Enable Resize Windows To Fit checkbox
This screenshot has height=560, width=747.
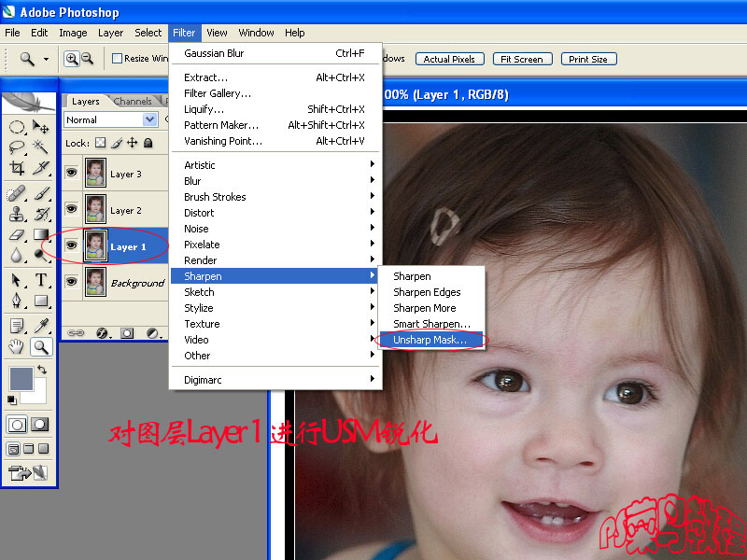click(x=117, y=58)
